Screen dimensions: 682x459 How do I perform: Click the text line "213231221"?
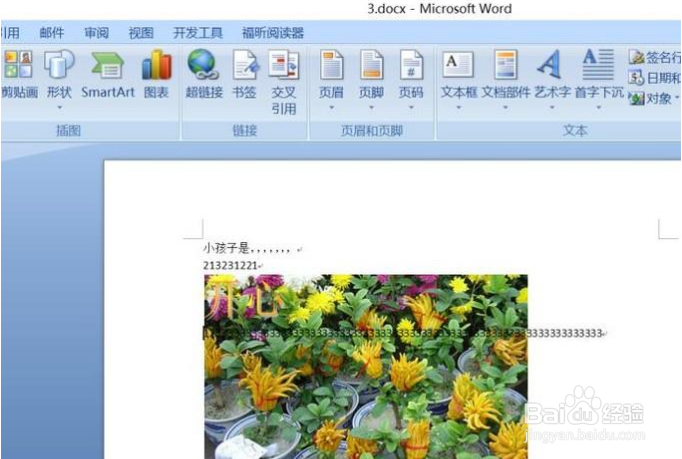tap(230, 265)
